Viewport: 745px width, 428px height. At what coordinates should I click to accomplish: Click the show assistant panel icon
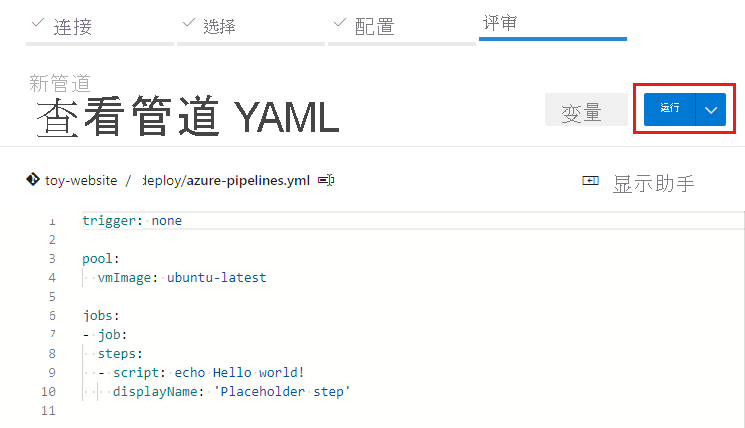(590, 181)
